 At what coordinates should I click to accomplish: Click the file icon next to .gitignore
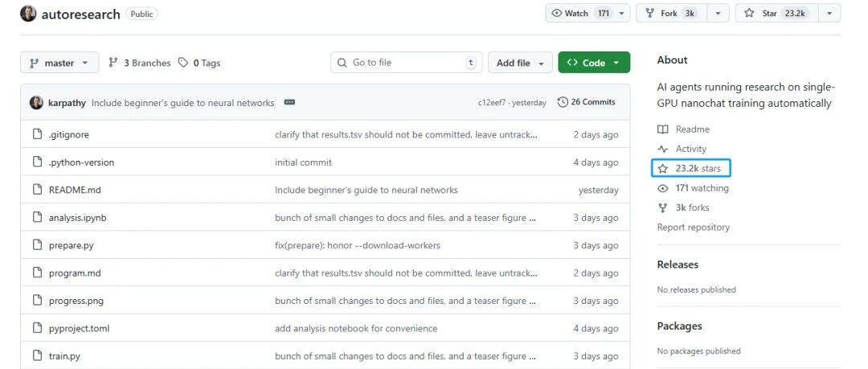[x=37, y=134]
